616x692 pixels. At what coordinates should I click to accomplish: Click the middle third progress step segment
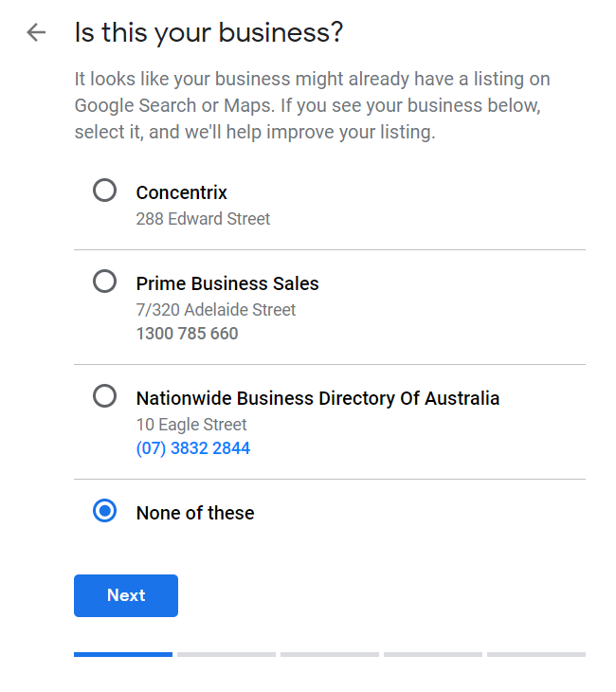pos(330,654)
